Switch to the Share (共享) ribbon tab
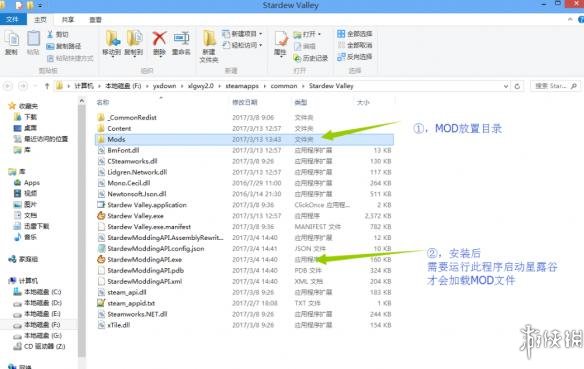 68,19
